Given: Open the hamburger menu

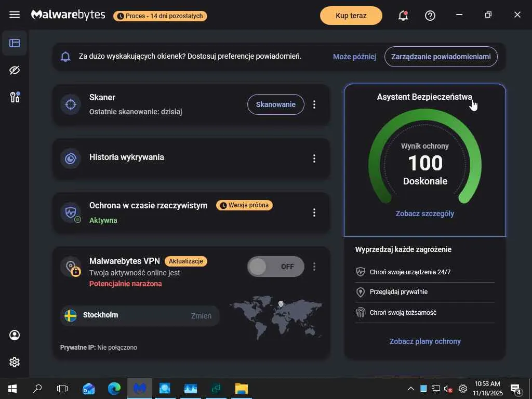Looking at the screenshot, I should click(14, 15).
